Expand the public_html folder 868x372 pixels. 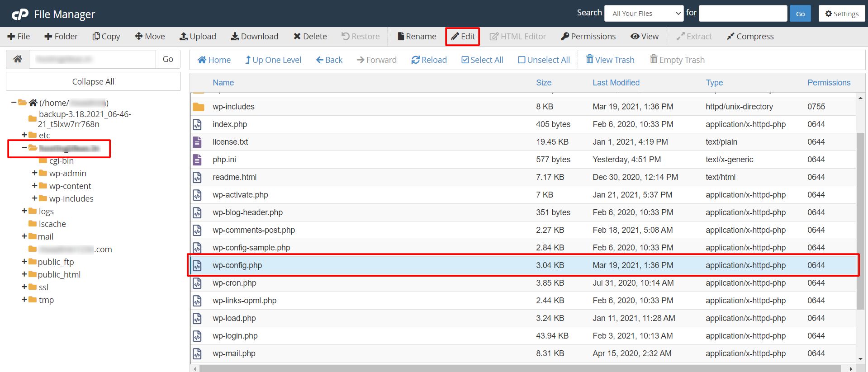(x=24, y=274)
